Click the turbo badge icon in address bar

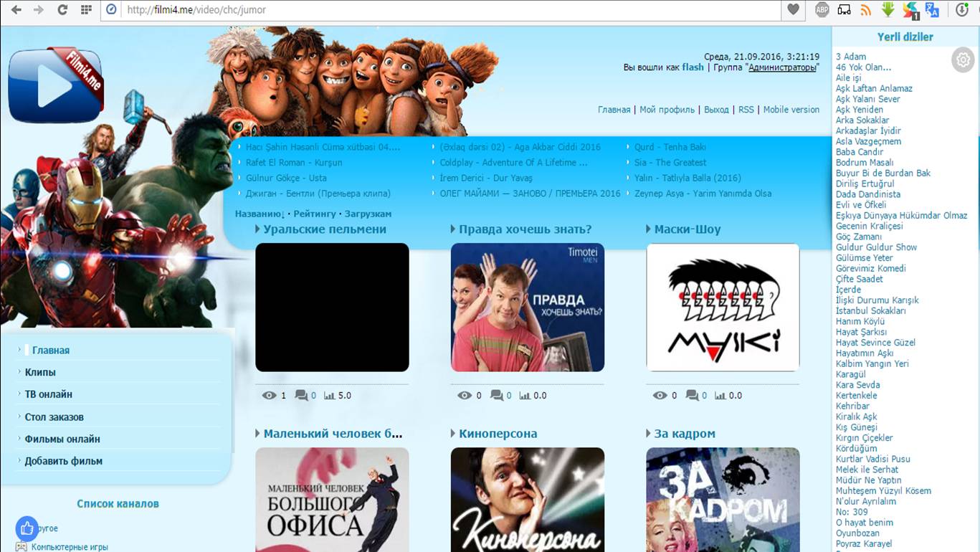click(111, 10)
